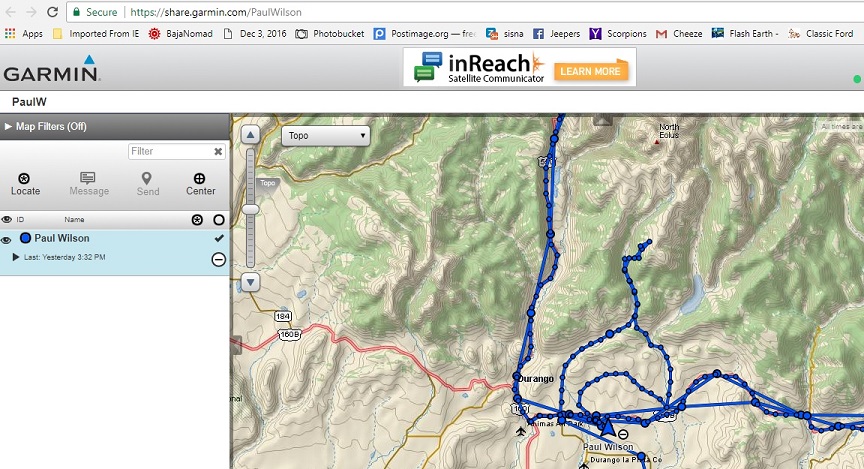Click the zoom in arrow on map
Screen dimensions: 864x469
coord(251,135)
